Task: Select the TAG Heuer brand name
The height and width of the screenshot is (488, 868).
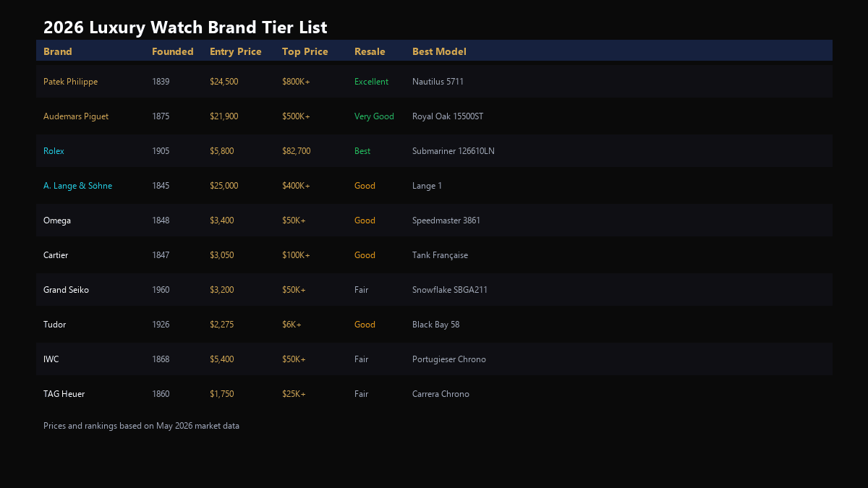Action: 64,394
